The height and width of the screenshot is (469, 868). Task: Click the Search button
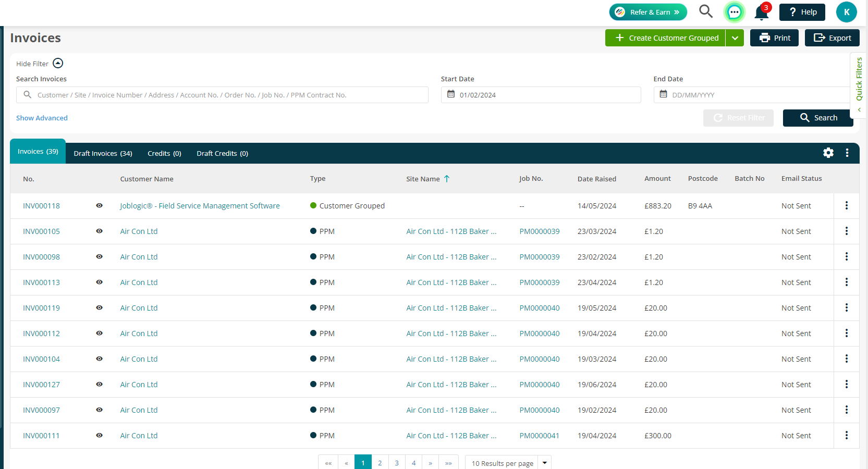(x=818, y=118)
